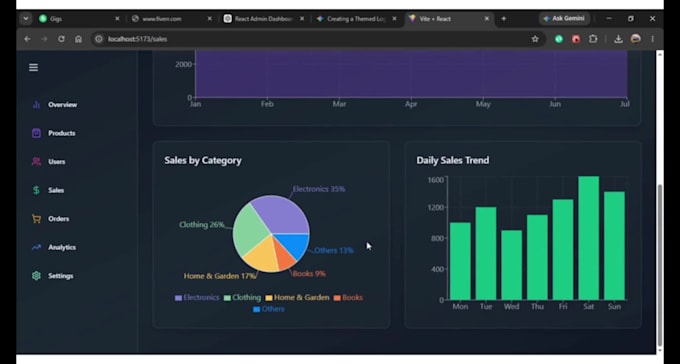Open the Products page
This screenshot has height=364, width=680.
point(62,133)
